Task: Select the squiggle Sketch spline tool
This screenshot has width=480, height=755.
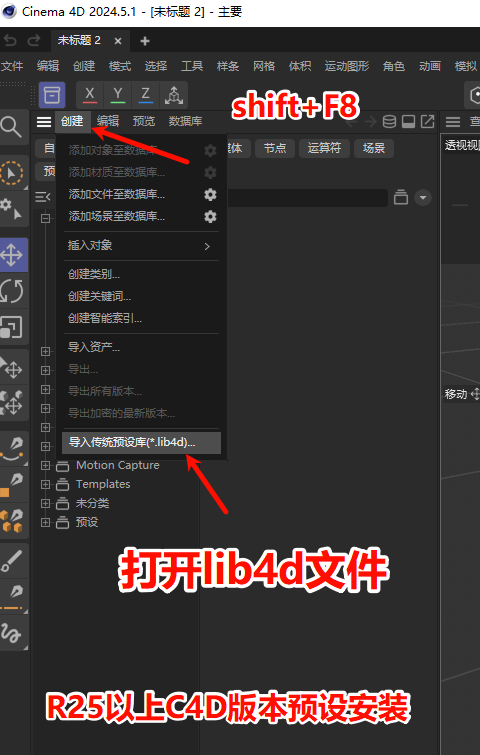Action: click(x=12, y=633)
